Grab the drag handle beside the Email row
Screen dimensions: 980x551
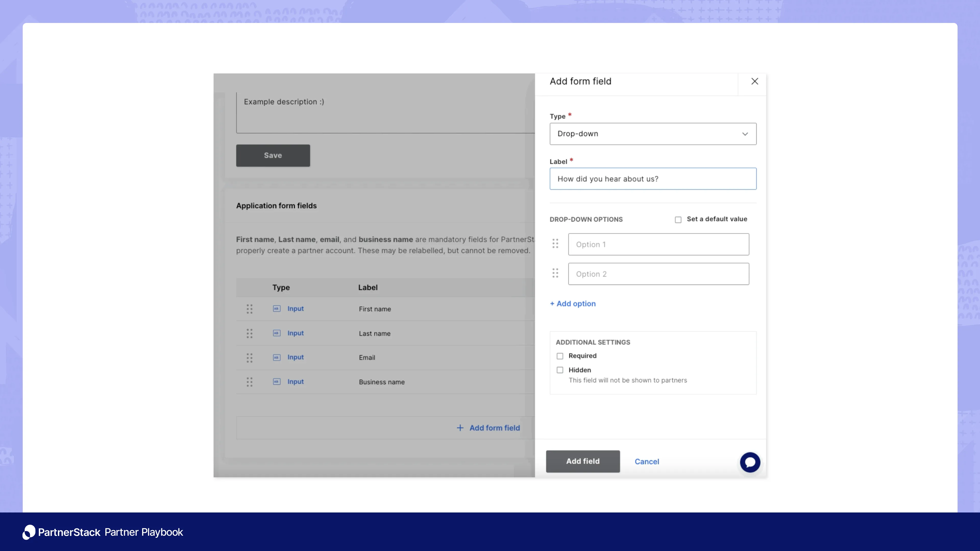pos(250,357)
